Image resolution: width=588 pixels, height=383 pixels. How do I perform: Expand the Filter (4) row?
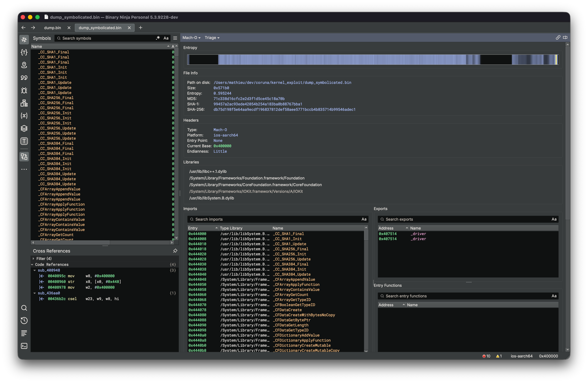click(x=33, y=258)
